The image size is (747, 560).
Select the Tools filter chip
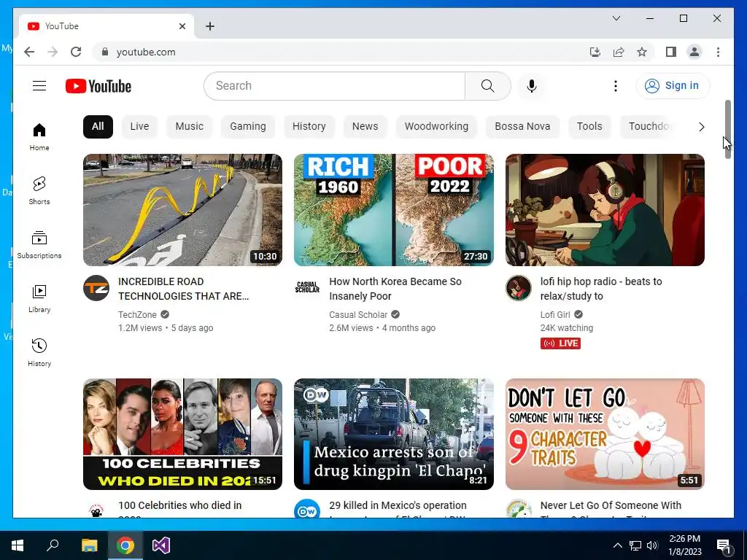click(x=589, y=127)
